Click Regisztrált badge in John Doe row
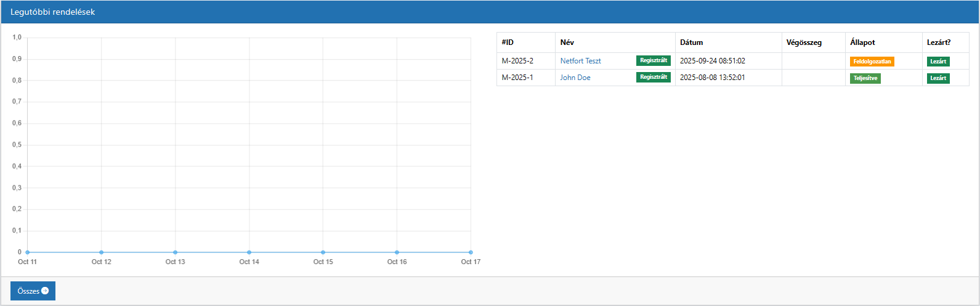The height and width of the screenshot is (306, 980). pyautogui.click(x=653, y=77)
